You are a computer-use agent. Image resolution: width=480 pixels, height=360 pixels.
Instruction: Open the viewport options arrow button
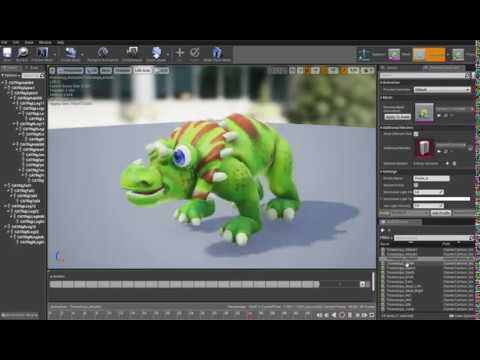[x=52, y=70]
